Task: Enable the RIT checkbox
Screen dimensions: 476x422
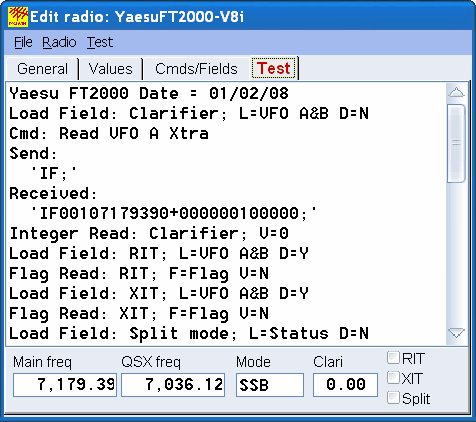Action: coord(393,358)
